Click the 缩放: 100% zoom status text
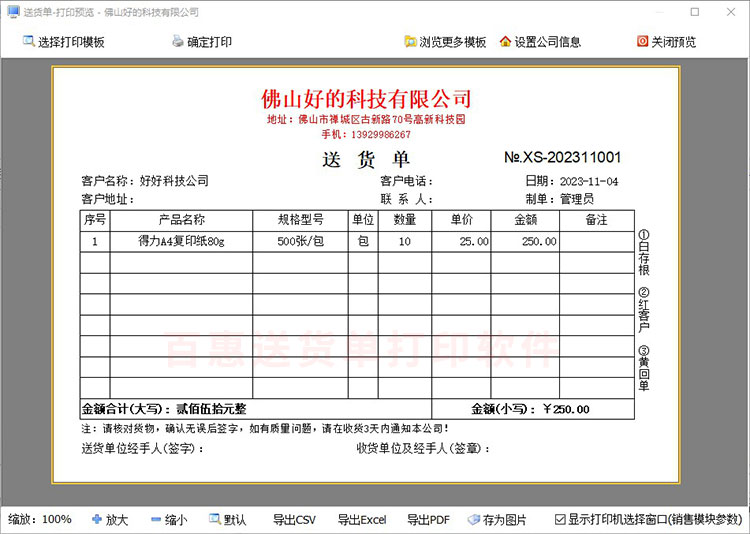Screen dimensions: 750x534 40,520
